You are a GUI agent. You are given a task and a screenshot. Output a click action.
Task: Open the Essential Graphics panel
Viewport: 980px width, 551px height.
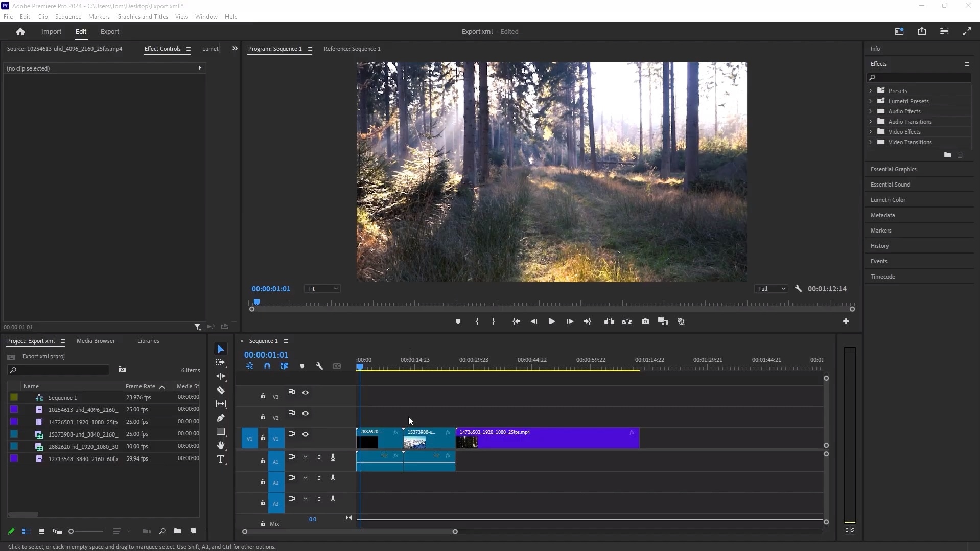click(893, 169)
